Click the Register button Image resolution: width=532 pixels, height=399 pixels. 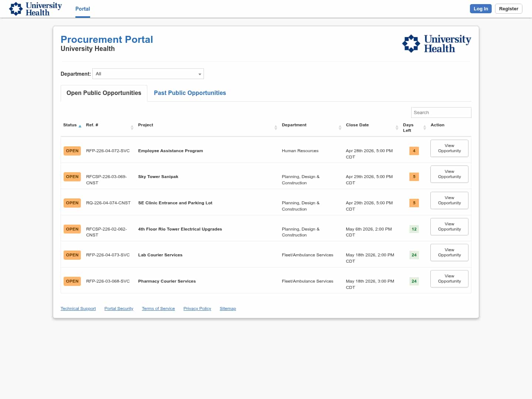pos(508,9)
